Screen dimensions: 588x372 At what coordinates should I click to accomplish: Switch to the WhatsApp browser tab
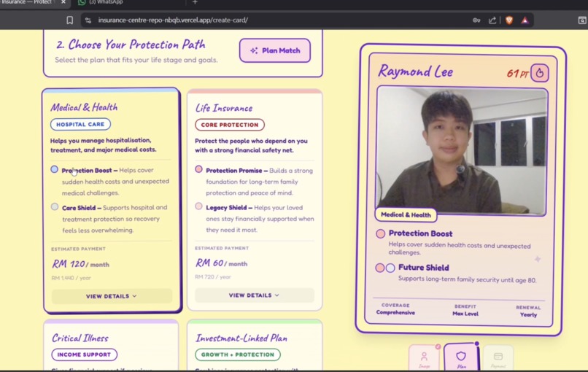click(x=105, y=2)
